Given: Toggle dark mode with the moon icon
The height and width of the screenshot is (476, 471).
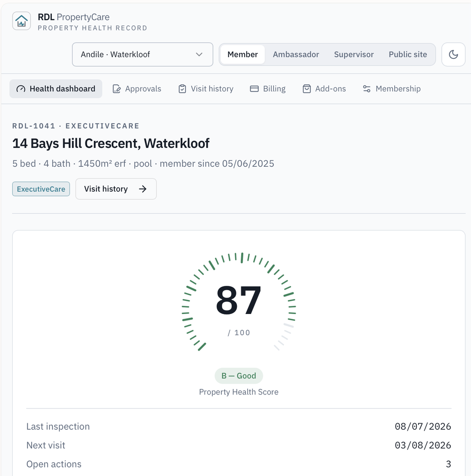Looking at the screenshot, I should (x=453, y=54).
